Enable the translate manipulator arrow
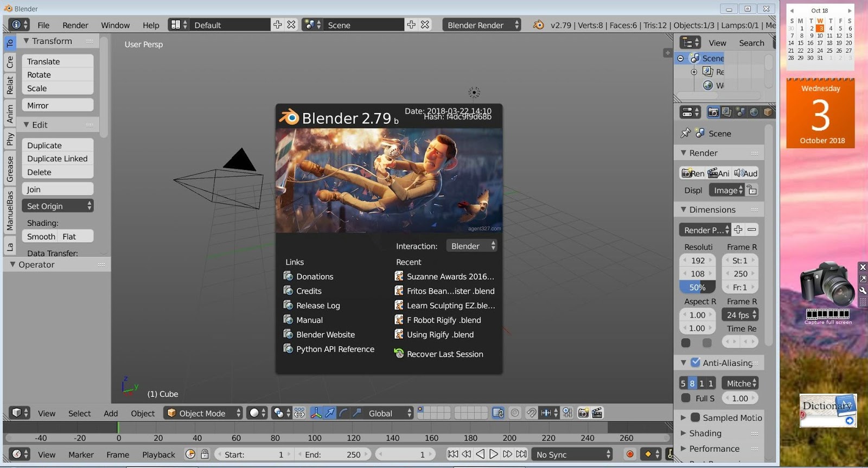The width and height of the screenshot is (868, 468). [330, 413]
